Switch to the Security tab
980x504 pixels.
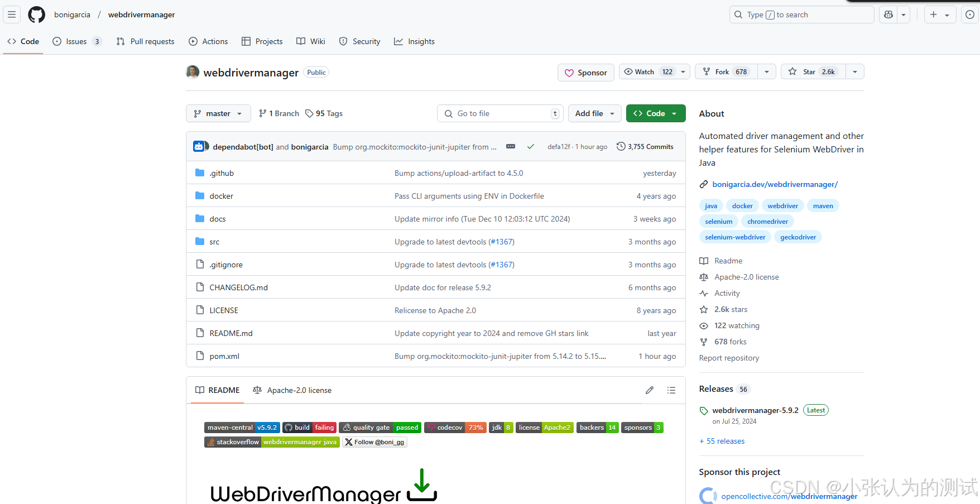point(359,41)
